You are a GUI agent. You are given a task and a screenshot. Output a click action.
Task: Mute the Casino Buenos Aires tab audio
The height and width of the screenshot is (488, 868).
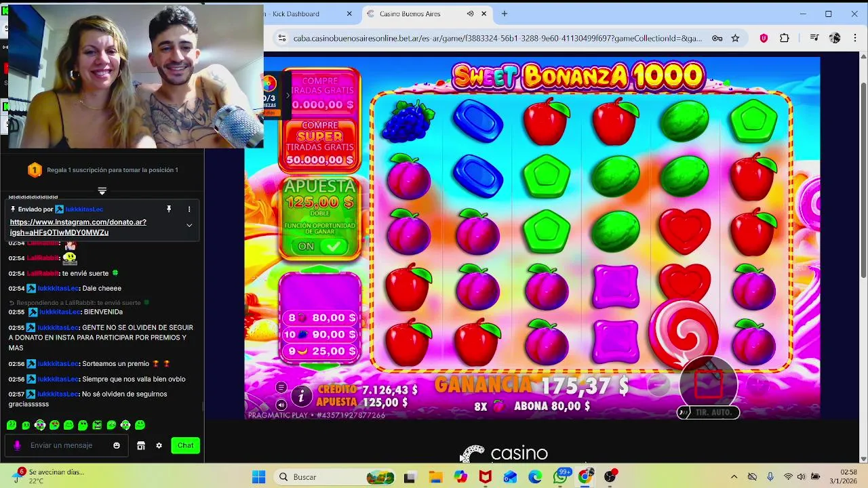[x=470, y=14]
